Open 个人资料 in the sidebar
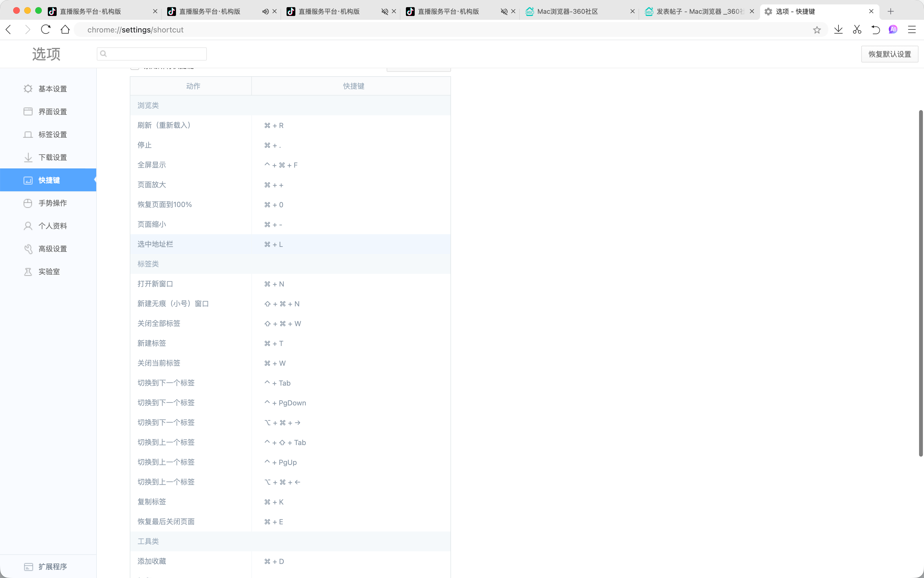The width and height of the screenshot is (924, 578). [48, 226]
